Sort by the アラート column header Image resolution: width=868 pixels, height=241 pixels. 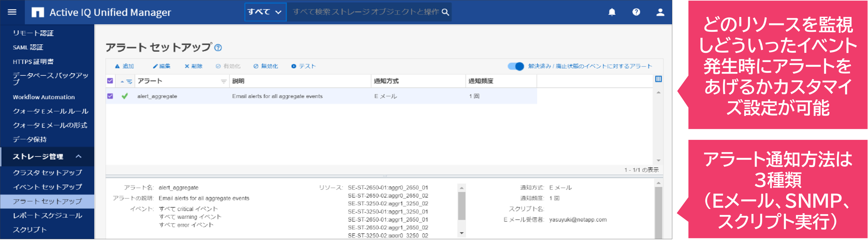[150, 81]
